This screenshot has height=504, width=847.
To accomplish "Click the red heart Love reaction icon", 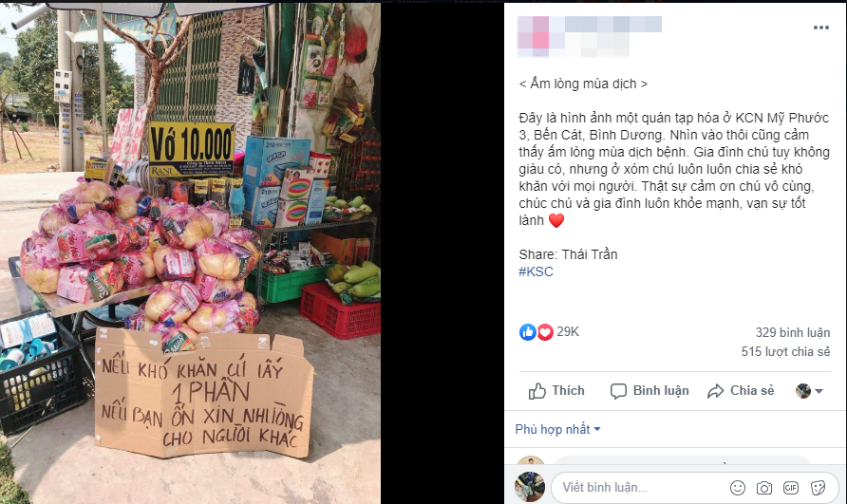I will point(545,331).
